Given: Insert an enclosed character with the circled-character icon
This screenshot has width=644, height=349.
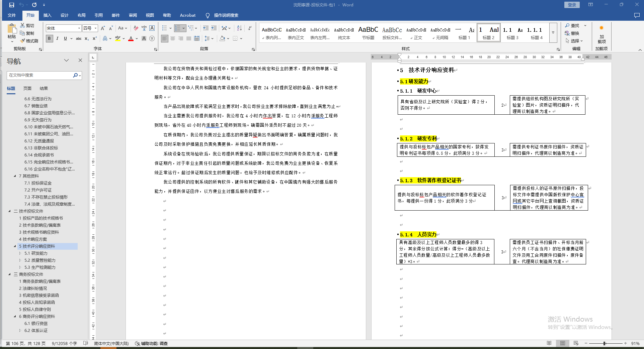Looking at the screenshot, I should [152, 38].
